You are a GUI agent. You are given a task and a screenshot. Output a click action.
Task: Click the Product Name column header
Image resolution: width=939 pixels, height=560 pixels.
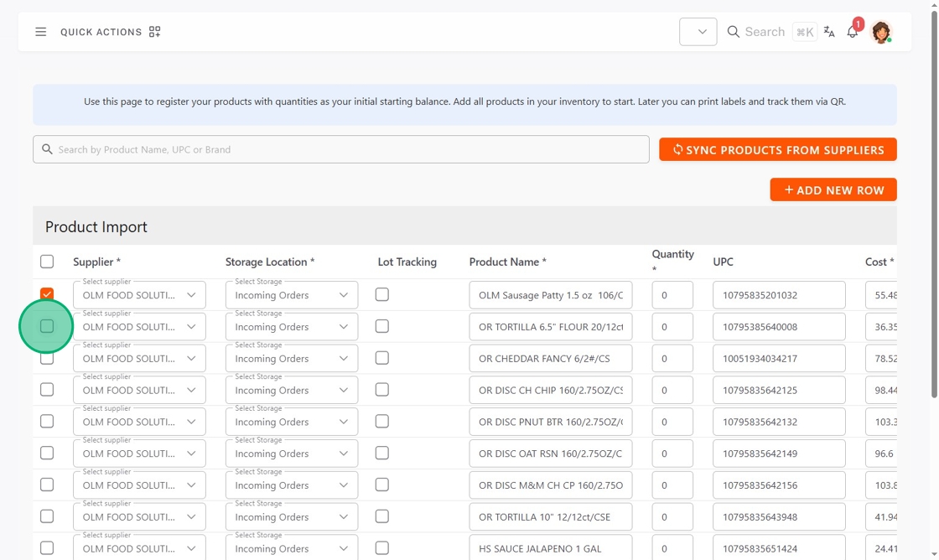pos(507,262)
